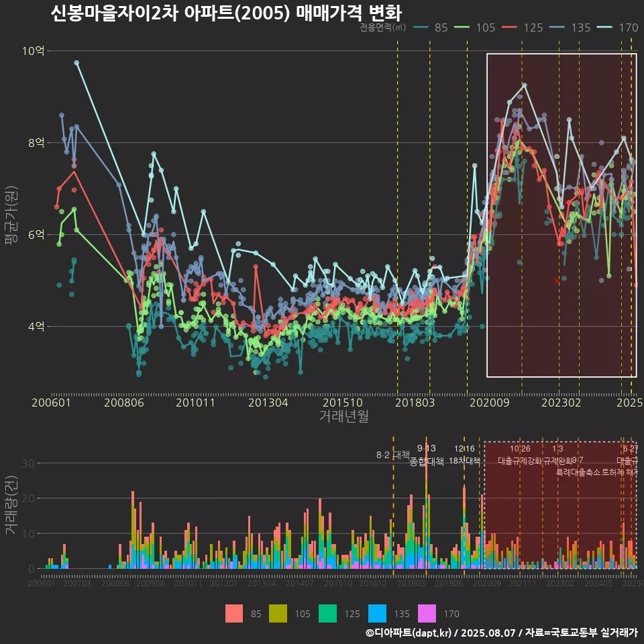The image size is (644, 644).
Task: Click the 9·13 종합대책 policy annotation
Action: [427, 455]
